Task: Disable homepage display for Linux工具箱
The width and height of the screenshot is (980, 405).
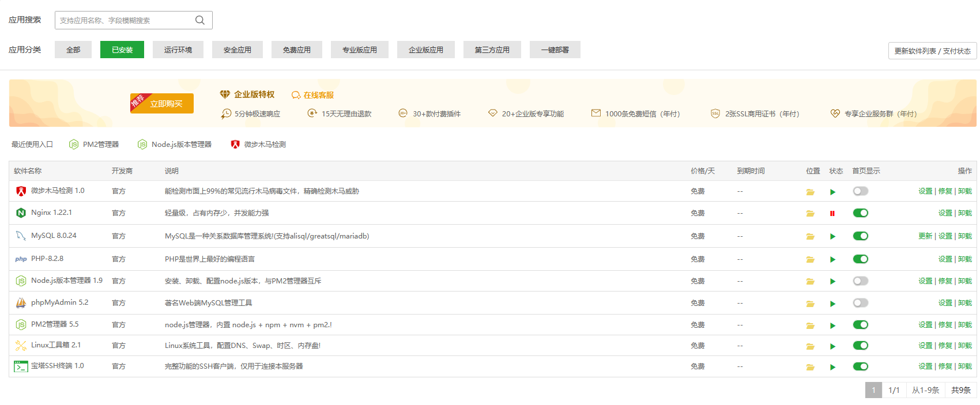Action: [x=861, y=346]
